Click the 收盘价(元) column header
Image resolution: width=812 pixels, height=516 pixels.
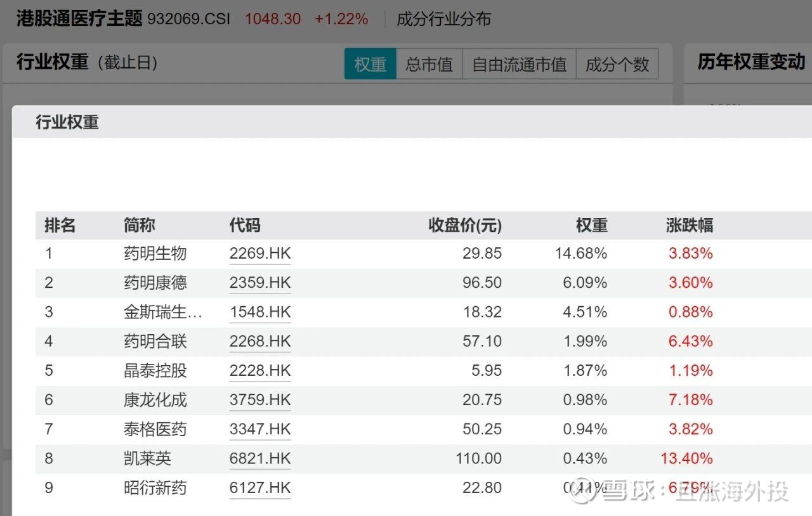(x=465, y=225)
